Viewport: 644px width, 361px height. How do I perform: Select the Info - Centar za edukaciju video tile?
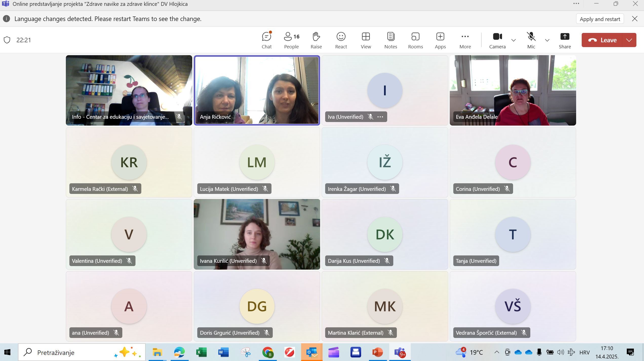129,90
